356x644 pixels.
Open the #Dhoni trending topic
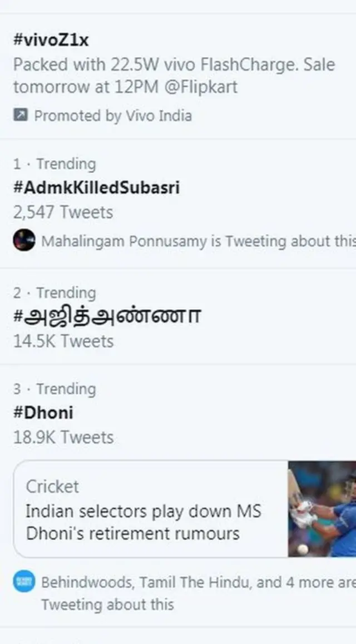tap(43, 412)
